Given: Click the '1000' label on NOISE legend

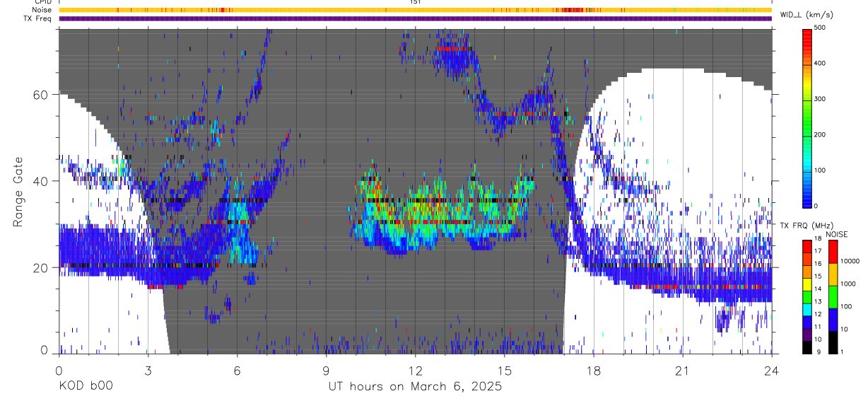Looking at the screenshot, I should coord(848,284).
